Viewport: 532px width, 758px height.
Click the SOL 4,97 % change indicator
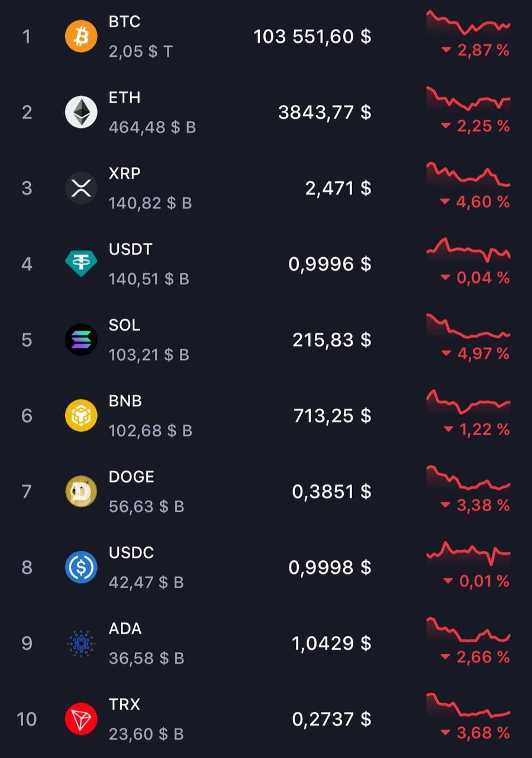pyautogui.click(x=476, y=354)
